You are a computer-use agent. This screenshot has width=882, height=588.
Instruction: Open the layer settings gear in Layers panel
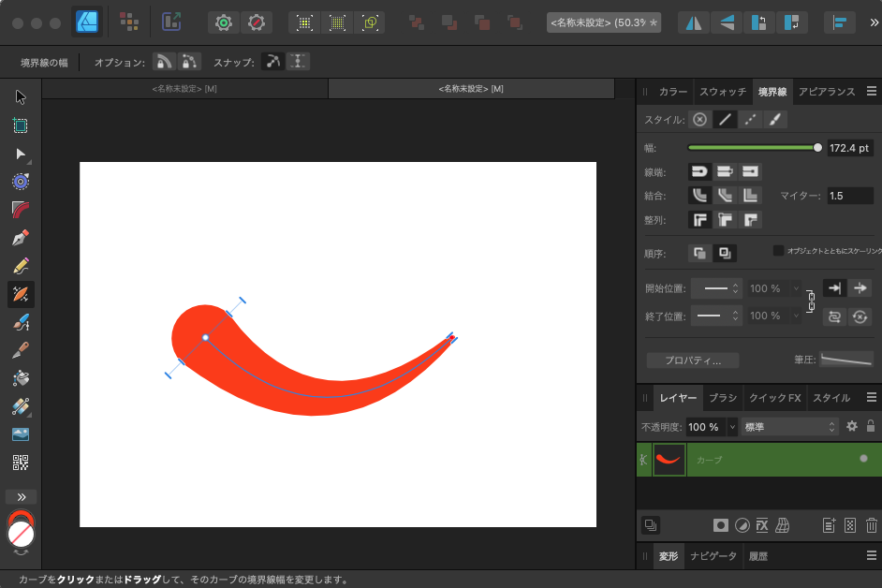[850, 426]
